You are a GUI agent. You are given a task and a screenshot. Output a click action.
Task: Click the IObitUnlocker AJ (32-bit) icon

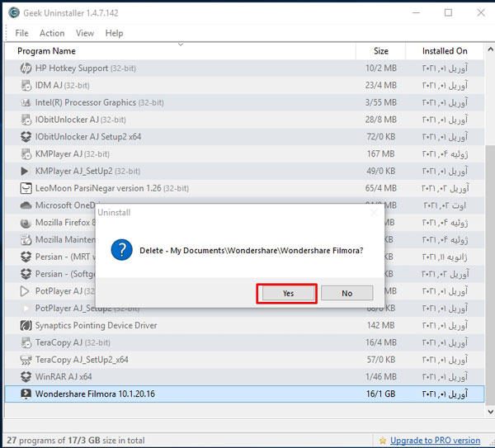point(26,120)
